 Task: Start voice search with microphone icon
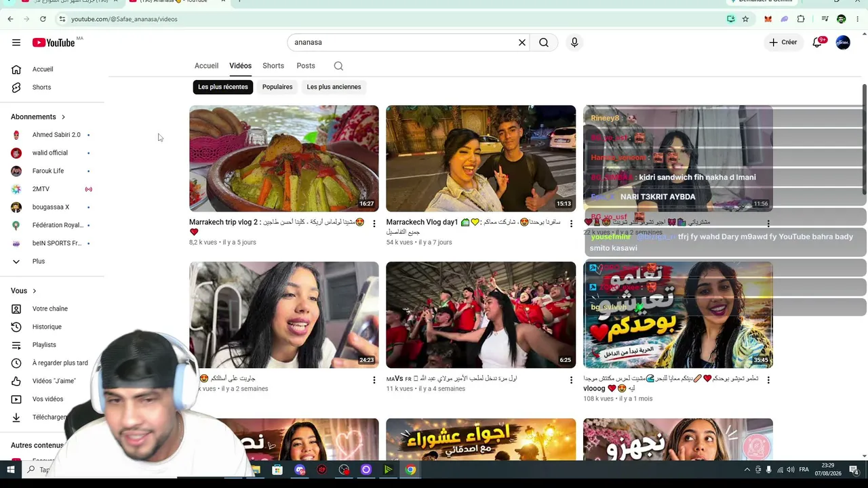click(x=574, y=43)
